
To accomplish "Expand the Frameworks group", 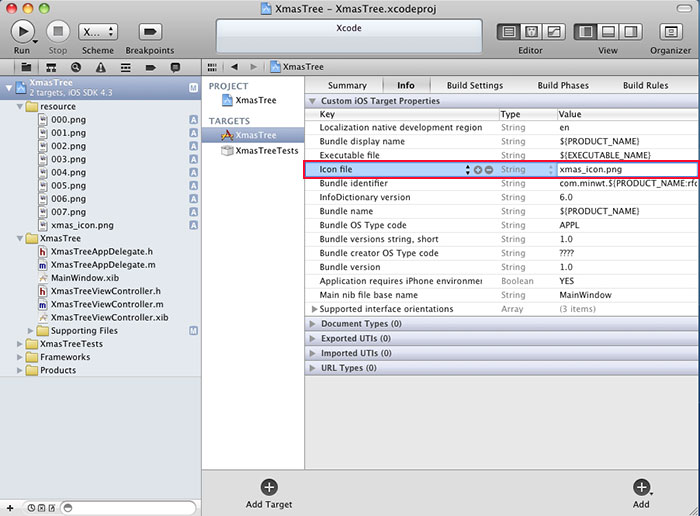I will point(20,357).
